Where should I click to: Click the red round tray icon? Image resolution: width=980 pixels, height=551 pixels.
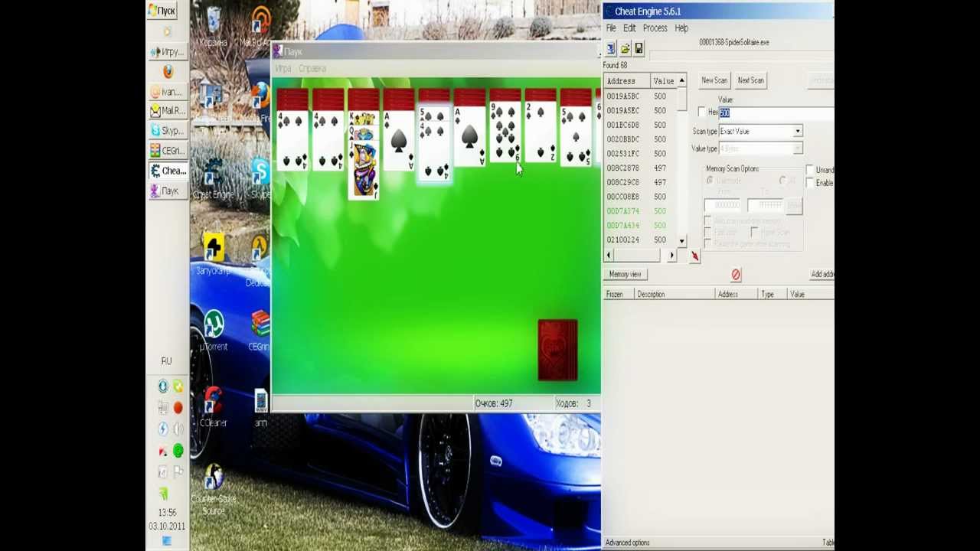tap(178, 408)
